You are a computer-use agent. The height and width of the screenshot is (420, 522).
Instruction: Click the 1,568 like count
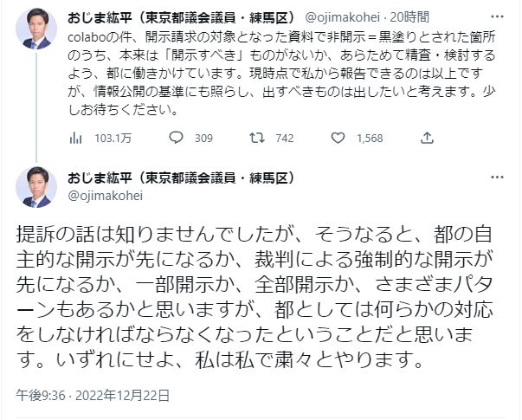tap(369, 138)
